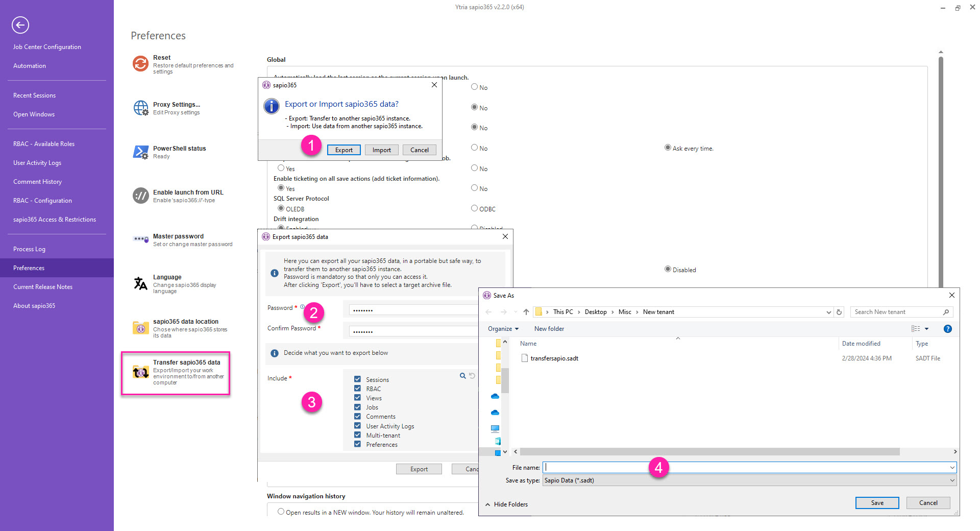Cancel the Save As dialog
This screenshot has width=980, height=531.
pyautogui.click(x=928, y=503)
